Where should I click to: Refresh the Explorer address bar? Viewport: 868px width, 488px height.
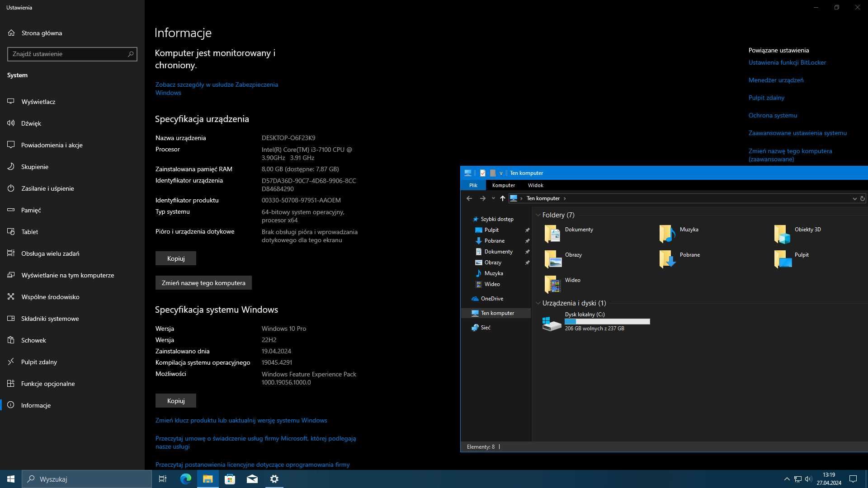tap(862, 198)
